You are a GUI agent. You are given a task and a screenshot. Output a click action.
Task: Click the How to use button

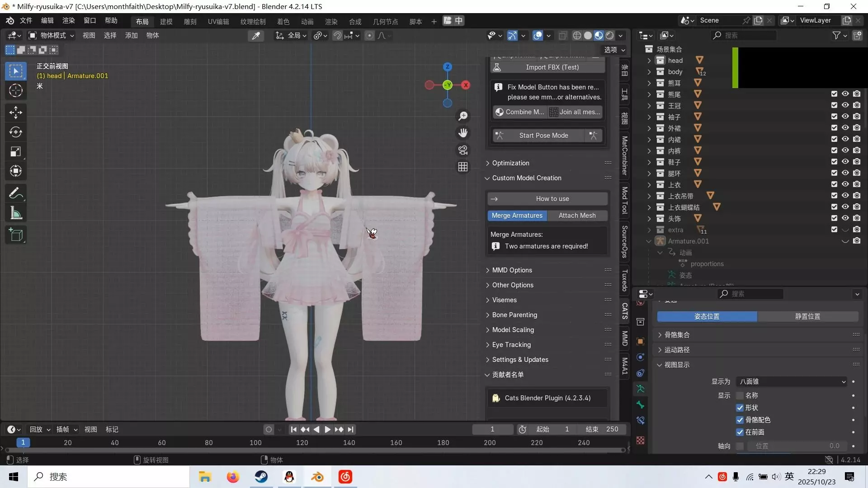click(x=547, y=199)
